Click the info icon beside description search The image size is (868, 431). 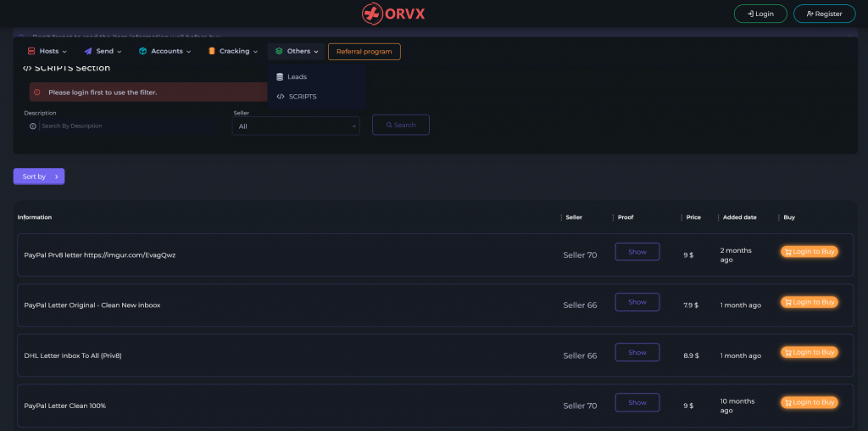tap(33, 126)
